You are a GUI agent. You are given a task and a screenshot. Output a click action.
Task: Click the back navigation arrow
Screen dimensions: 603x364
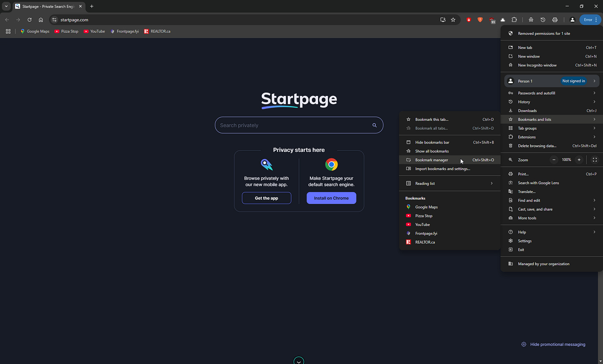click(7, 19)
